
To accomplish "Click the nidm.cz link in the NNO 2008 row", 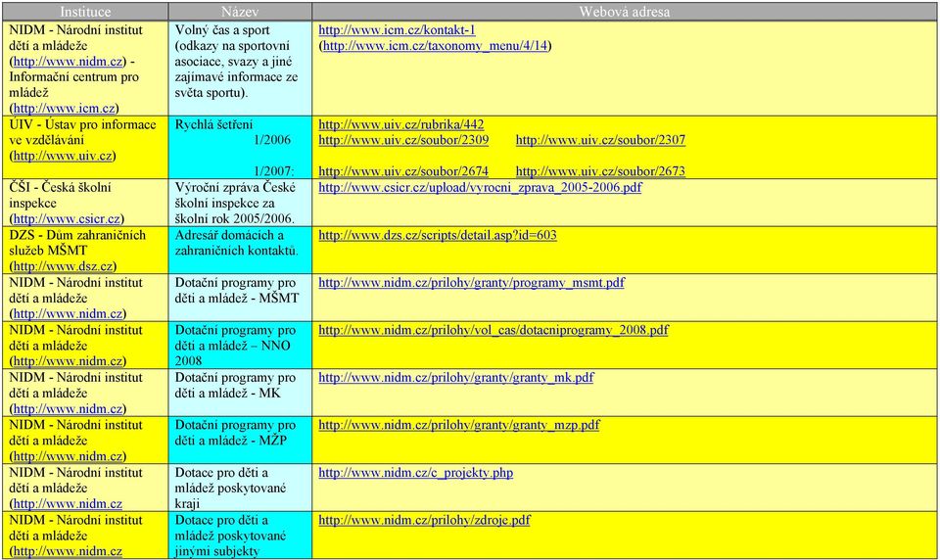I will click(x=68, y=361).
